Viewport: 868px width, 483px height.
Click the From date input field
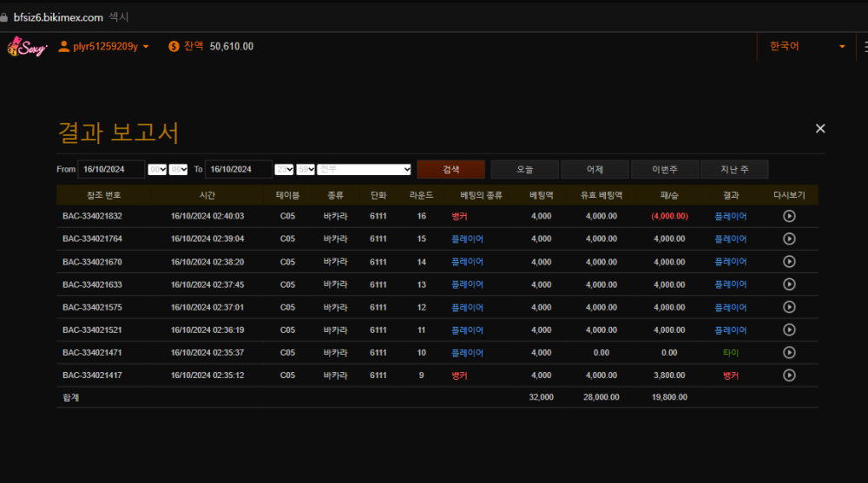pyautogui.click(x=111, y=170)
